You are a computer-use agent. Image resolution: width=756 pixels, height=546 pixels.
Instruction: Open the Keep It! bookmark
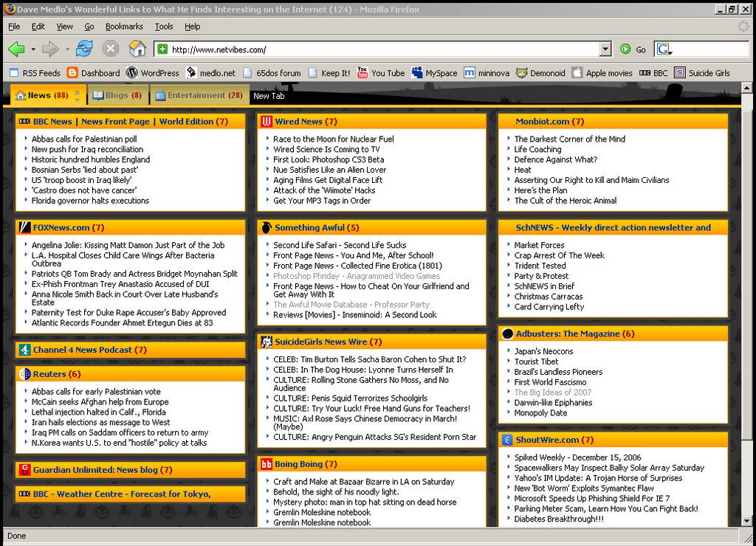tap(329, 73)
